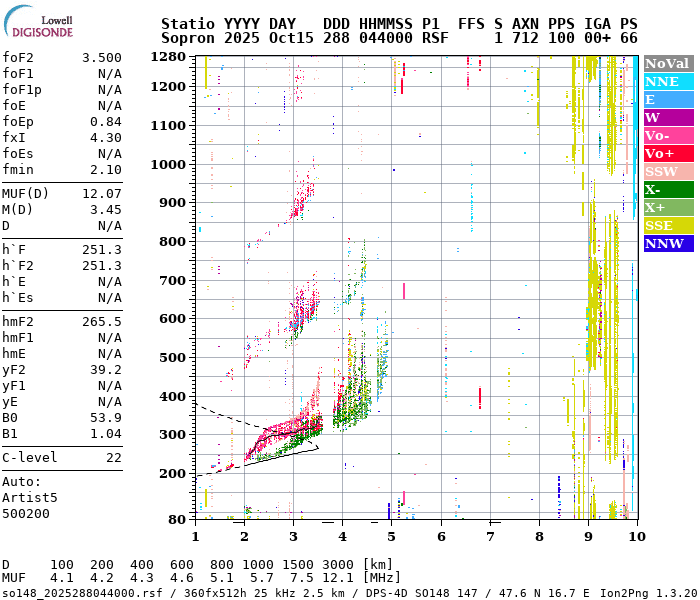Select the NoVal gray legend swatch
700x600 pixels.
pyautogui.click(x=667, y=63)
